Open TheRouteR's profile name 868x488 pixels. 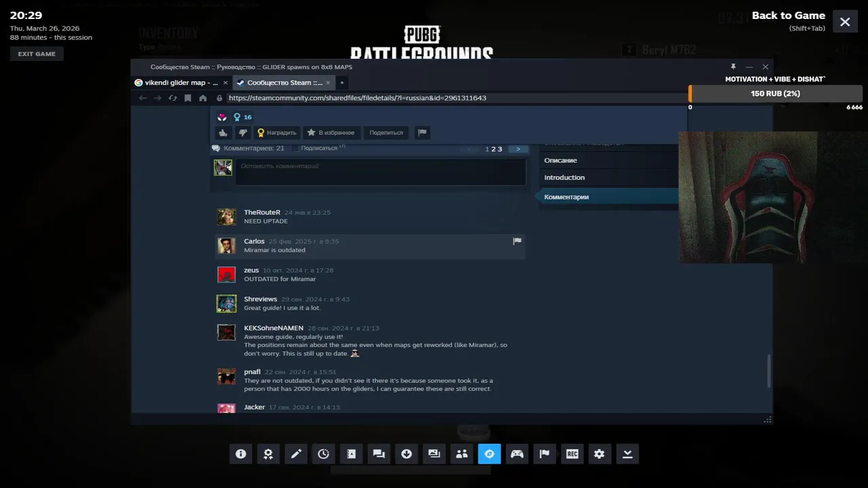tap(262, 212)
